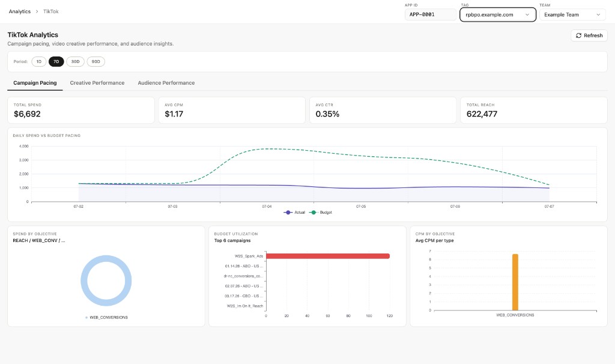Click the 07-02 date label on spend chart

79,206
